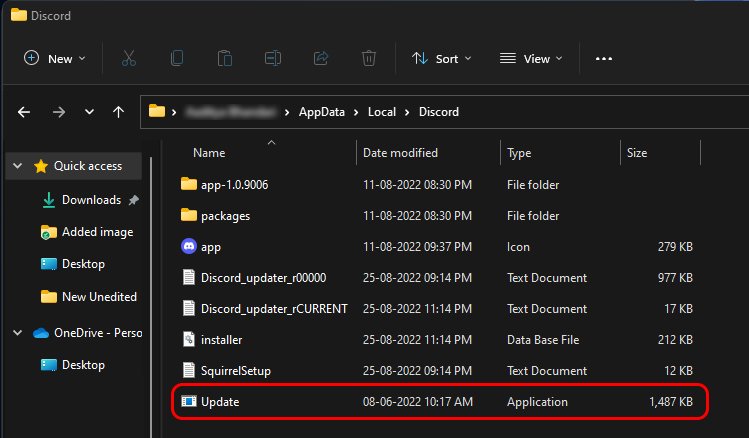749x438 pixels.
Task: Click the OneDrive cloud icon
Action: 41,333
